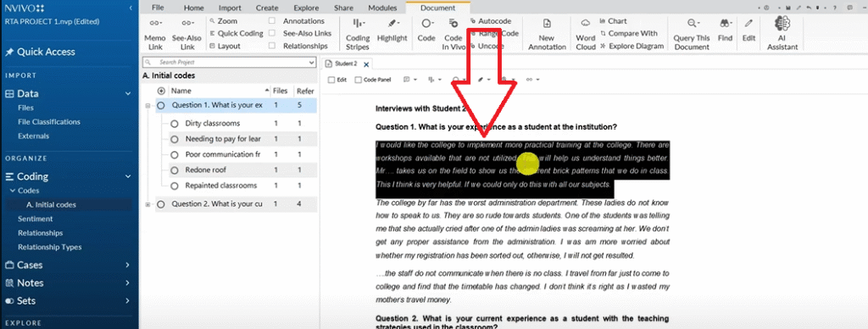Open the Layout option
The height and width of the screenshot is (329, 868).
coord(225,46)
